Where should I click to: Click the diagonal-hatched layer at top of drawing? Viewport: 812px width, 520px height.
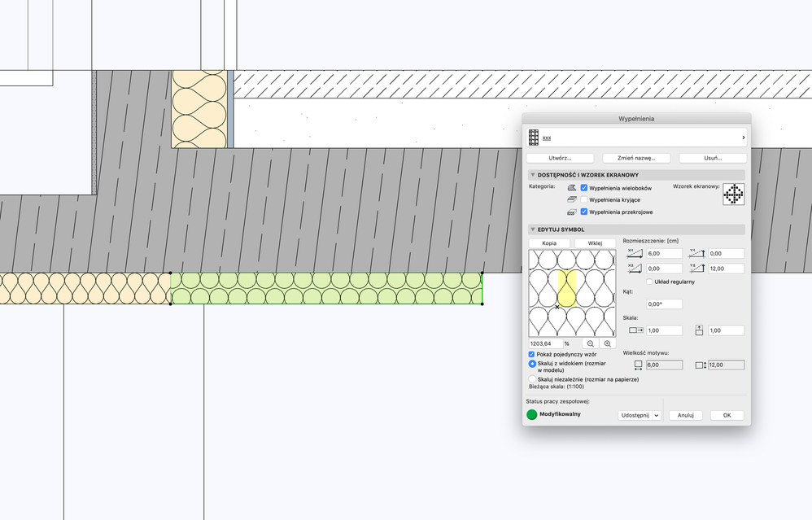tap(522, 85)
